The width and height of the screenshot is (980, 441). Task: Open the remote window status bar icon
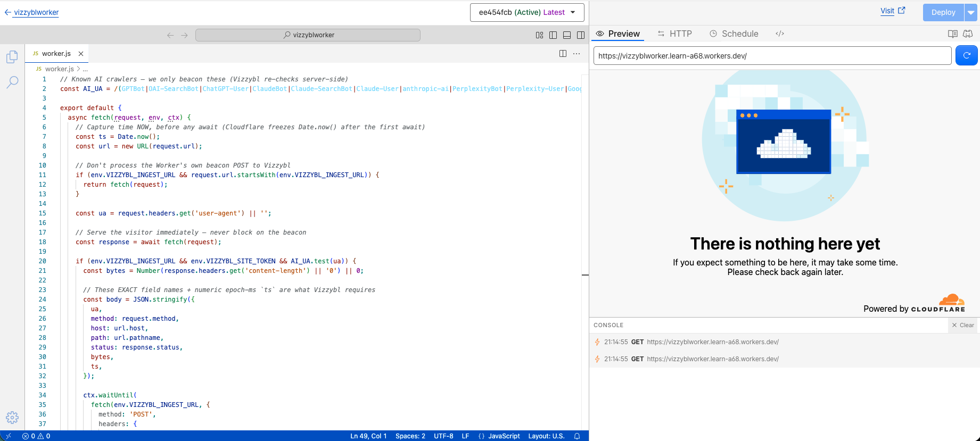pyautogui.click(x=8, y=436)
